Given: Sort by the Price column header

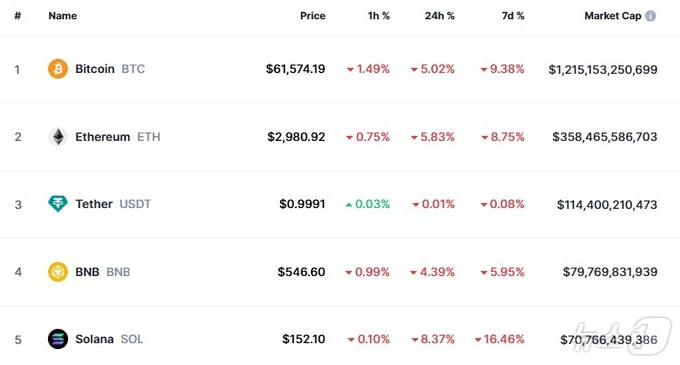Looking at the screenshot, I should coord(313,16).
